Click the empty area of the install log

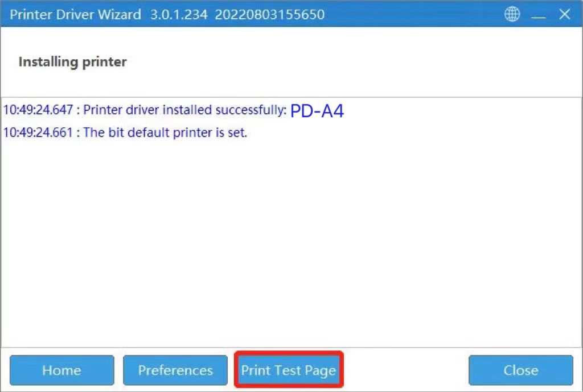(291, 242)
